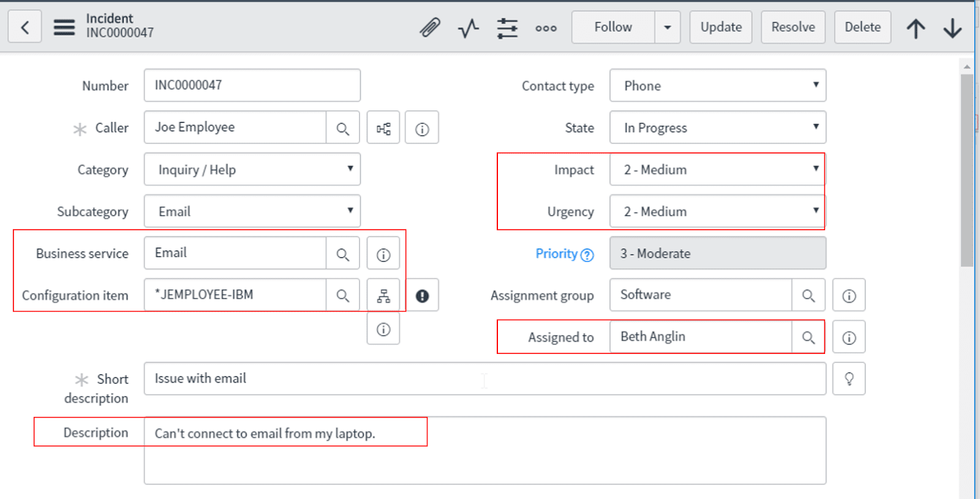
Task: Open attachments with the paperclip icon
Action: (430, 28)
